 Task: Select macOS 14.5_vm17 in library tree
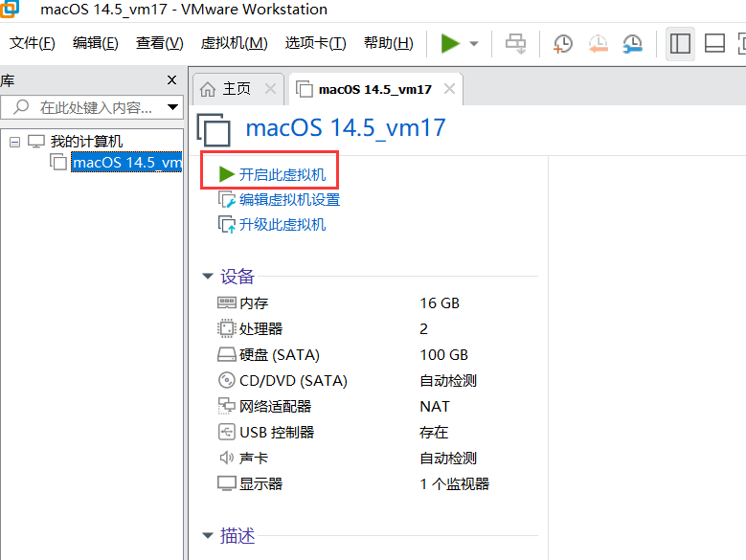pyautogui.click(x=125, y=162)
